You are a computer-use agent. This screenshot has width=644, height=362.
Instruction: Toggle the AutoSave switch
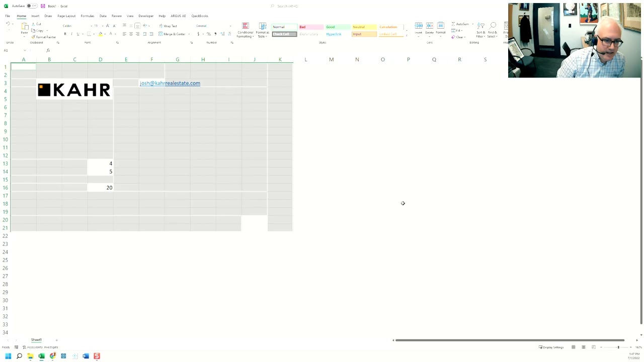(x=31, y=6)
